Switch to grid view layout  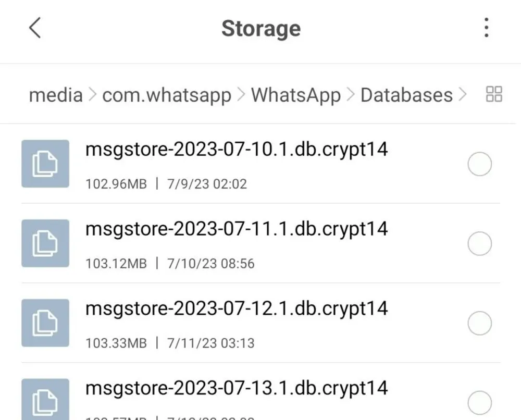coord(493,94)
